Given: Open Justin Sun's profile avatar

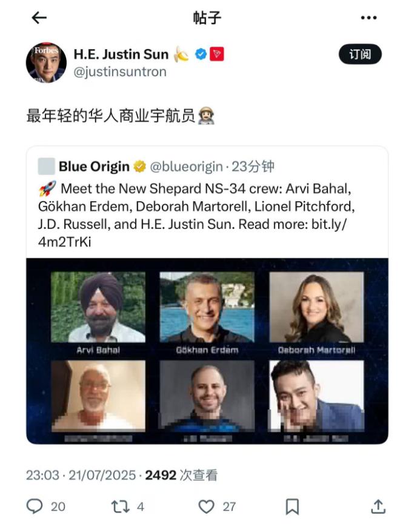Looking at the screenshot, I should (47, 62).
